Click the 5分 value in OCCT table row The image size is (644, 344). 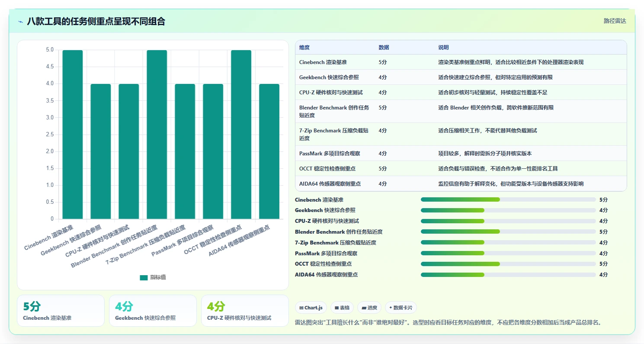(383, 169)
